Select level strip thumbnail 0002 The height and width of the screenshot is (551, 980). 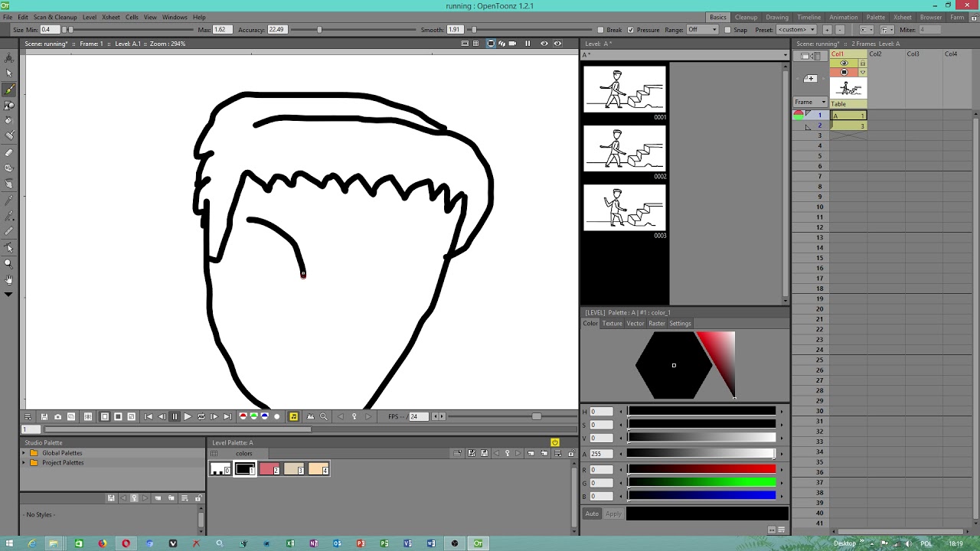click(x=625, y=148)
